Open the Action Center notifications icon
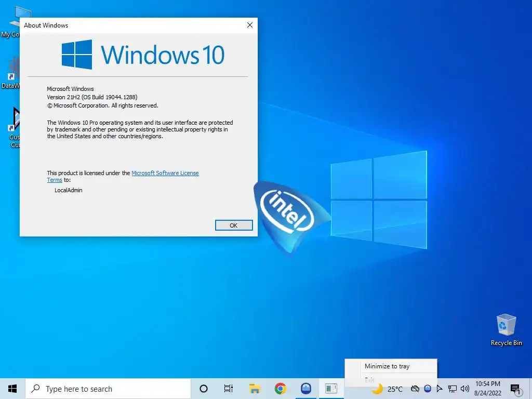 tap(516, 389)
